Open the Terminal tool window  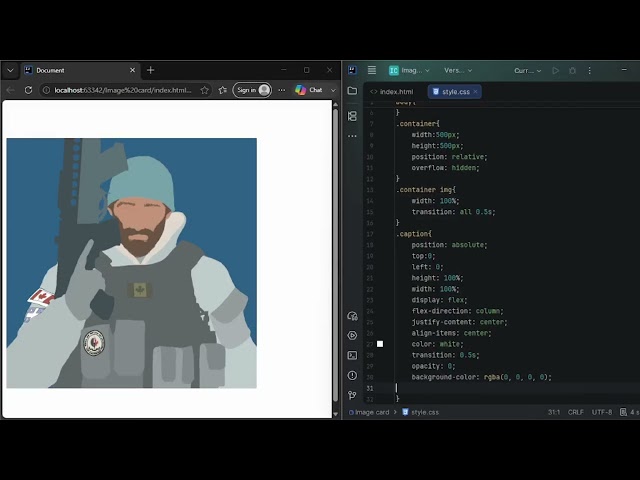click(x=352, y=356)
